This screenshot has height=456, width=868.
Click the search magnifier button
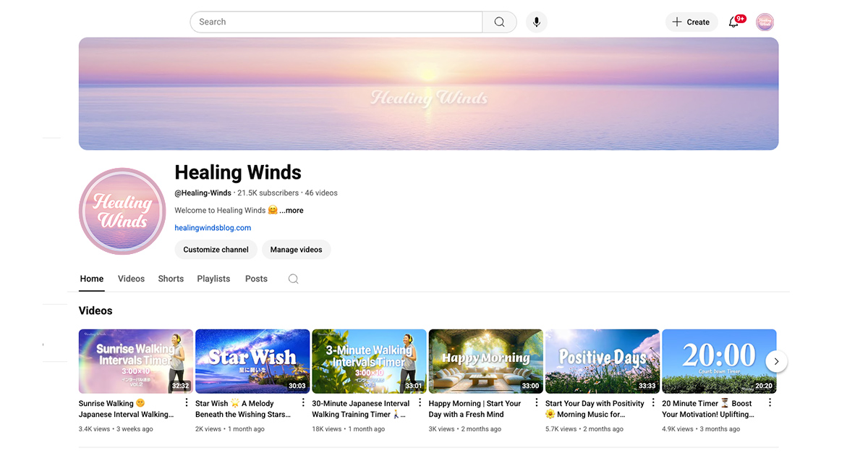(x=499, y=22)
